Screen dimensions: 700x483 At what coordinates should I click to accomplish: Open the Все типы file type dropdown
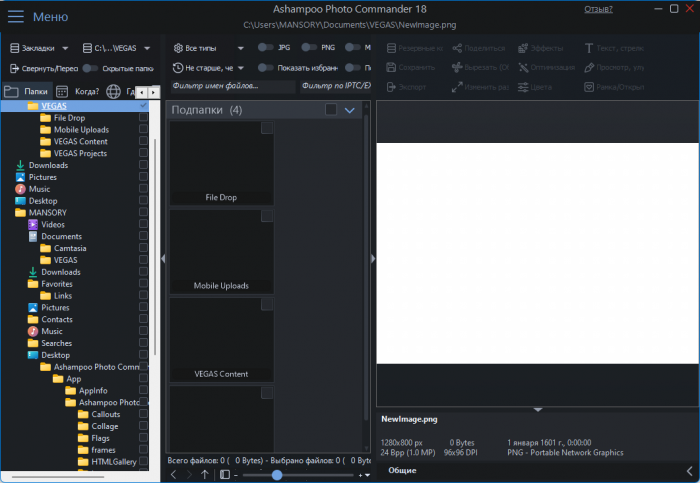241,48
